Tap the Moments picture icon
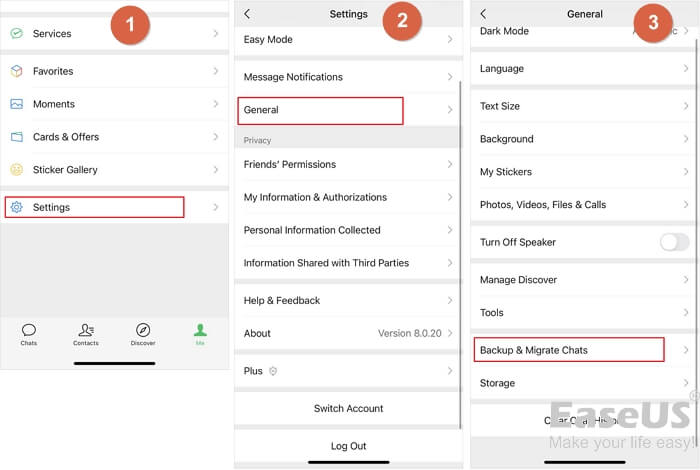 16,104
